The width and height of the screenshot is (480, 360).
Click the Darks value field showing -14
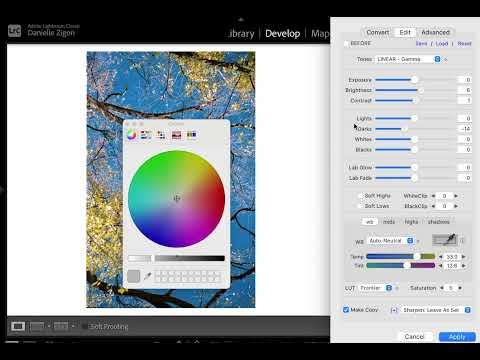click(x=465, y=129)
